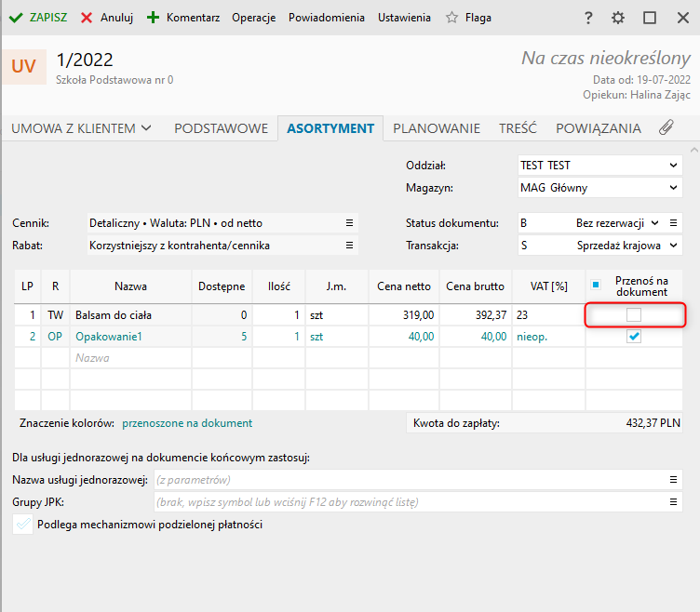Click the Ilość column header
Image resolution: width=700 pixels, height=612 pixels.
(279, 286)
